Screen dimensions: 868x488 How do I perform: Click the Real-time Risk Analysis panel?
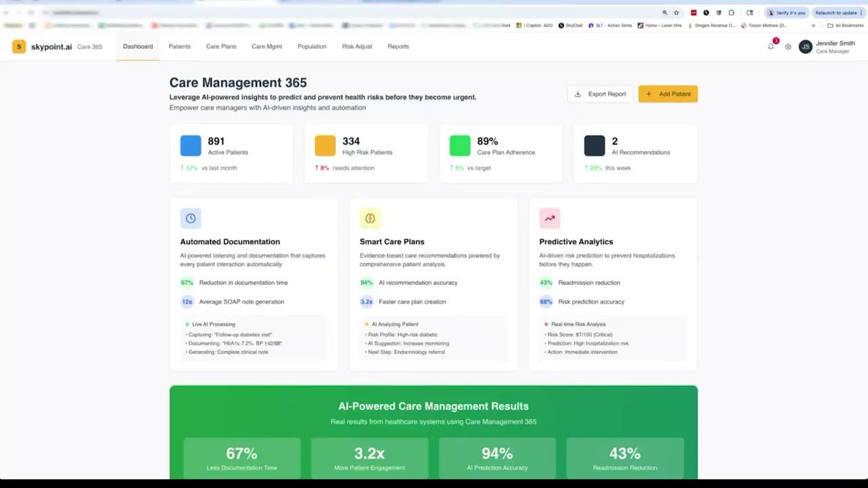click(613, 338)
